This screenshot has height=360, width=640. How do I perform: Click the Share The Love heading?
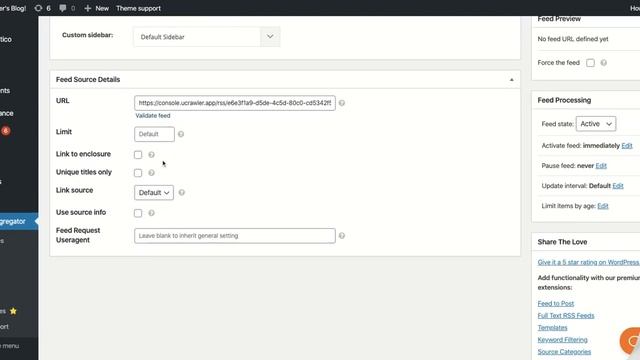coord(562,242)
